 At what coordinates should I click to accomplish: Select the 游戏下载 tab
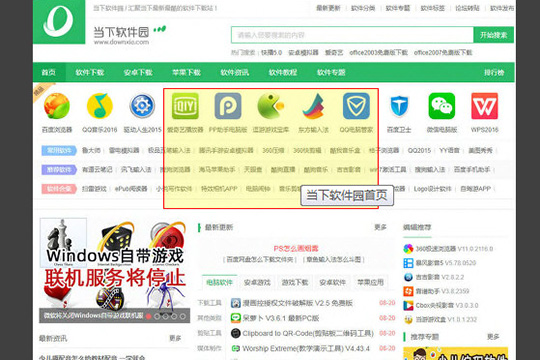pos(295,282)
